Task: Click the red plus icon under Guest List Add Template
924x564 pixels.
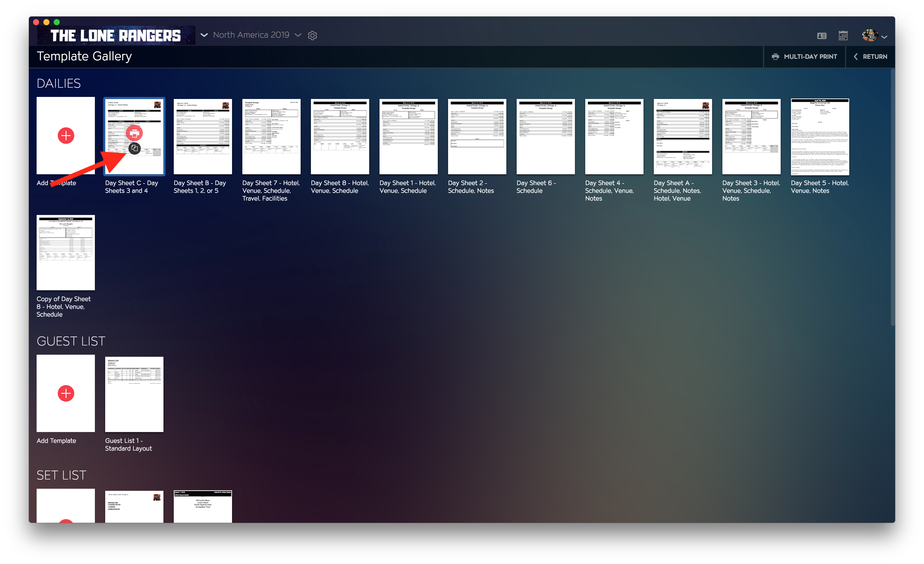Action: pos(66,394)
